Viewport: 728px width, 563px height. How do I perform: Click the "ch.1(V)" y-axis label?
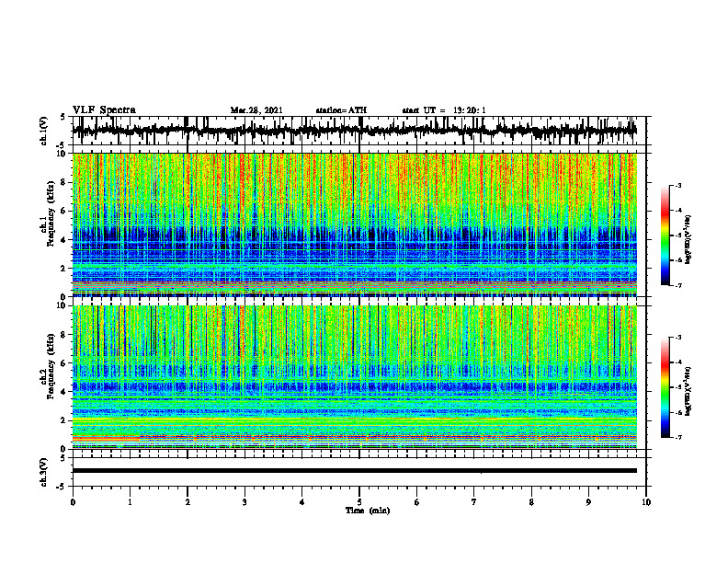[43, 131]
